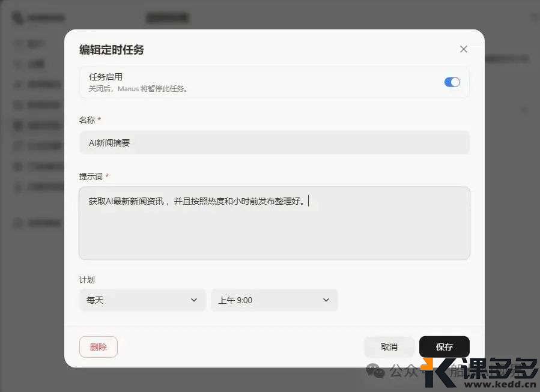This screenshot has width=540, height=392.
Task: Toggle the 任务启用 switch off
Action: click(x=452, y=82)
